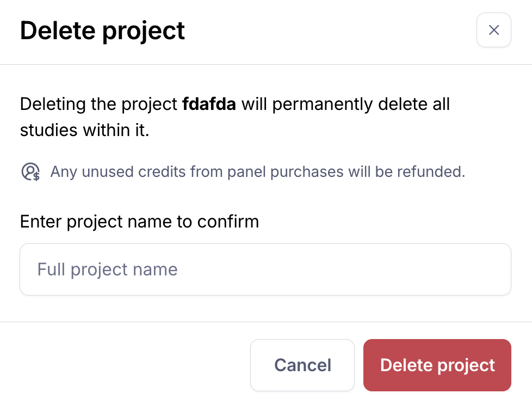Click the phrase will permanently delete all

[x=345, y=104]
